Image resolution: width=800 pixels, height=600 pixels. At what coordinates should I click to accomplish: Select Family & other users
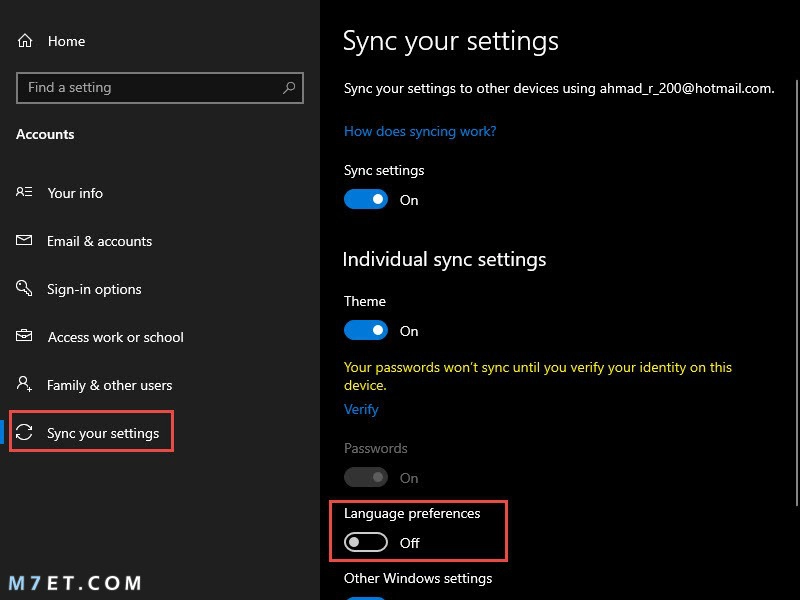point(110,385)
